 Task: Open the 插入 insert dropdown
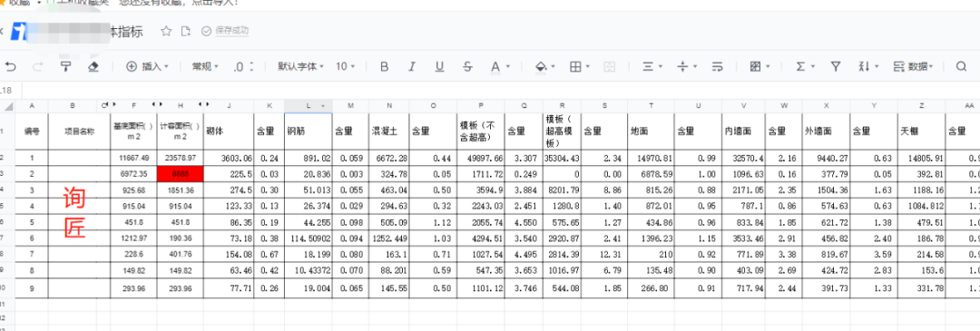(148, 66)
